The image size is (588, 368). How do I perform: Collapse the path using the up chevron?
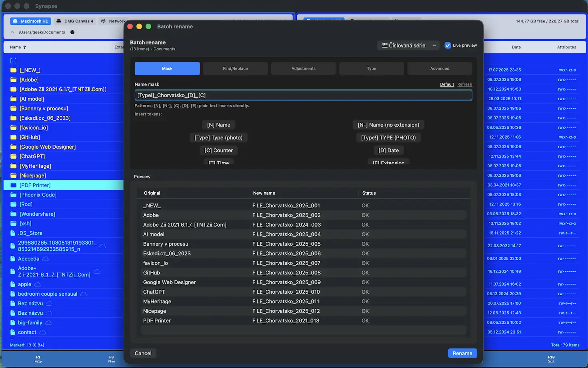coord(12,32)
